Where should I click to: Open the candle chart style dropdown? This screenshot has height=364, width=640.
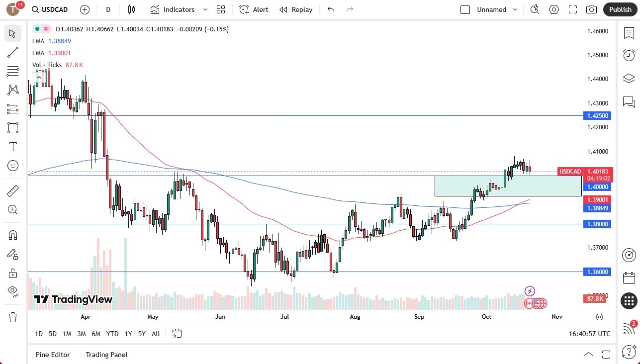coord(131,9)
